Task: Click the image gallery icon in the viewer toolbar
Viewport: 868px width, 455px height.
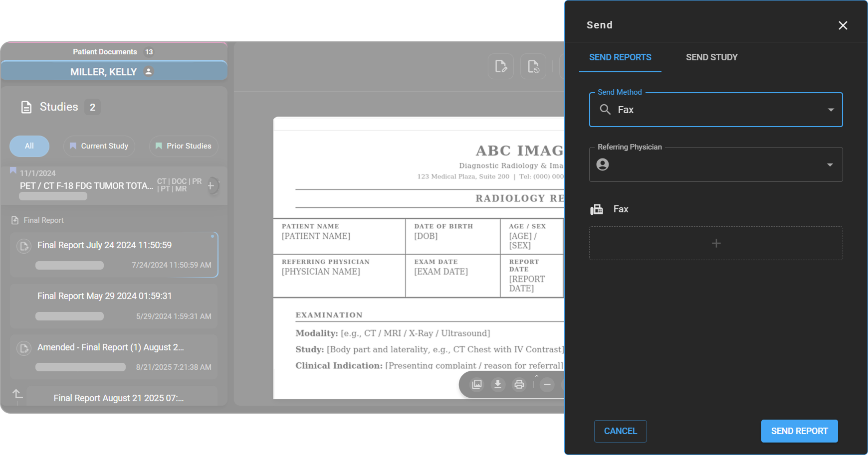Action: (x=477, y=384)
